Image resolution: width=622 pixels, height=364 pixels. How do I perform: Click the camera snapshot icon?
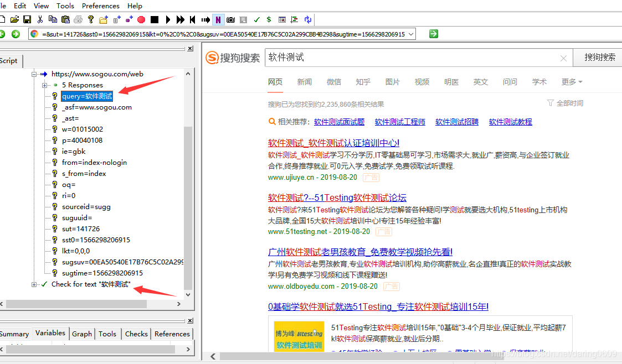point(230,19)
